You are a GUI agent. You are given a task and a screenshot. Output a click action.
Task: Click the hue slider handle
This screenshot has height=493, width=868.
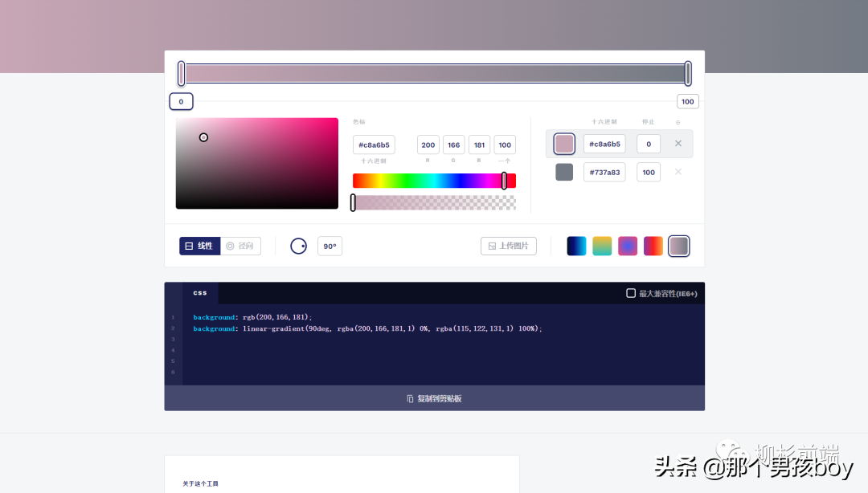(504, 181)
